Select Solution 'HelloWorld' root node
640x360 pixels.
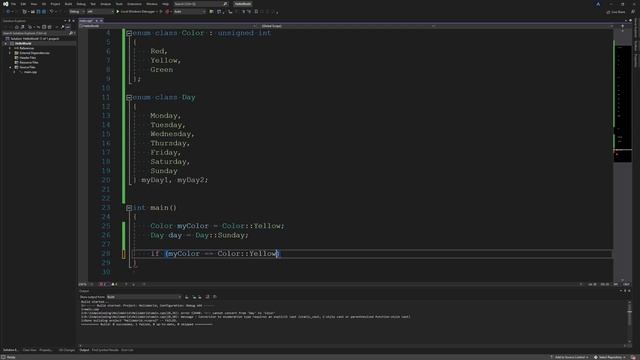(x=35, y=39)
